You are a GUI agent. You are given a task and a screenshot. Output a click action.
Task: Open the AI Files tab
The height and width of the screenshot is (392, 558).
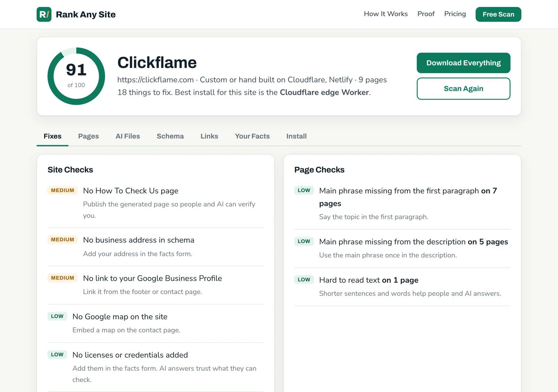point(128,136)
